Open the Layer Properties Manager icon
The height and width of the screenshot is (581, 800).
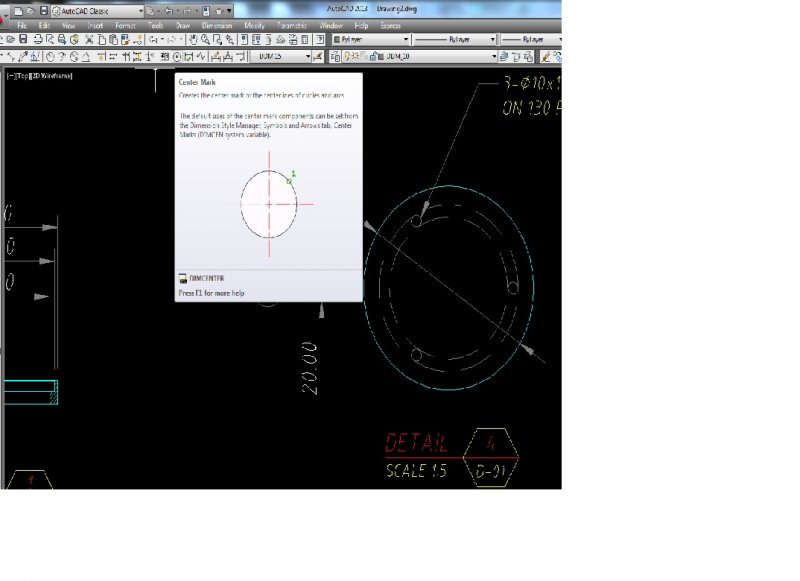point(335,57)
